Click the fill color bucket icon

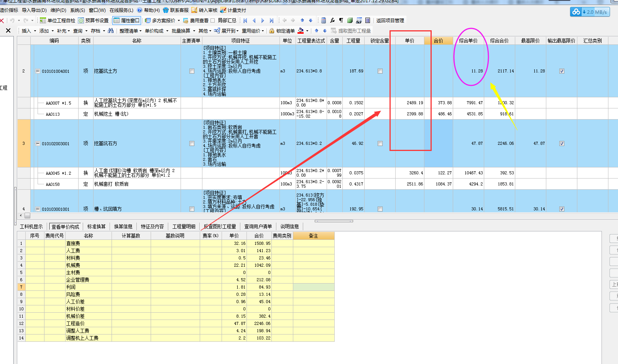point(301,31)
